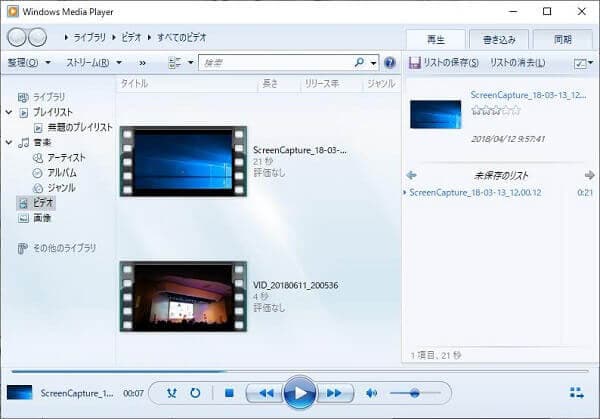Click ライブラリ in the breadcrumb
Image resolution: width=600 pixels, height=419 pixels.
[x=90, y=37]
